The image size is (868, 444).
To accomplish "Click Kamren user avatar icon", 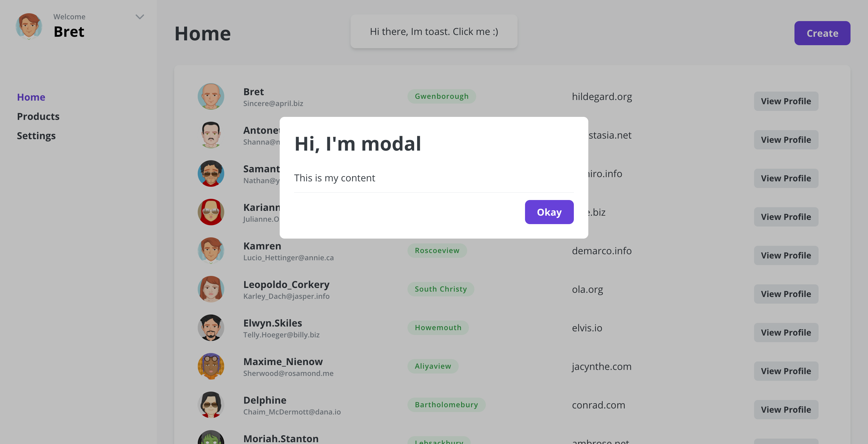I will [211, 250].
